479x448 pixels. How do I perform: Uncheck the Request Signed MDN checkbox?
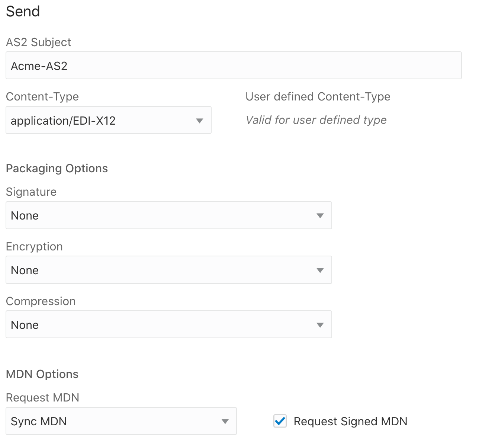coord(280,421)
